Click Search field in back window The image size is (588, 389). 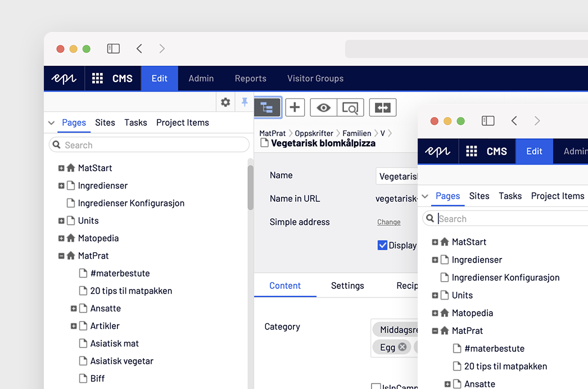coord(150,145)
